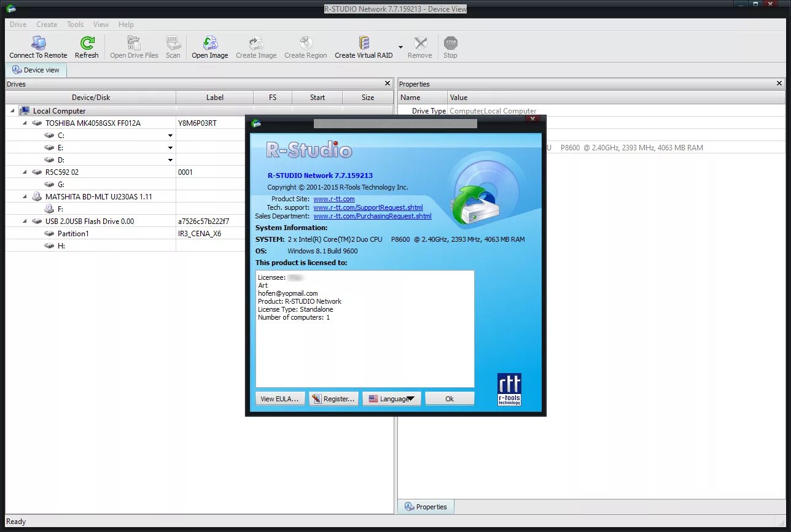The image size is (791, 532).
Task: Open the View menu
Action: click(x=101, y=25)
